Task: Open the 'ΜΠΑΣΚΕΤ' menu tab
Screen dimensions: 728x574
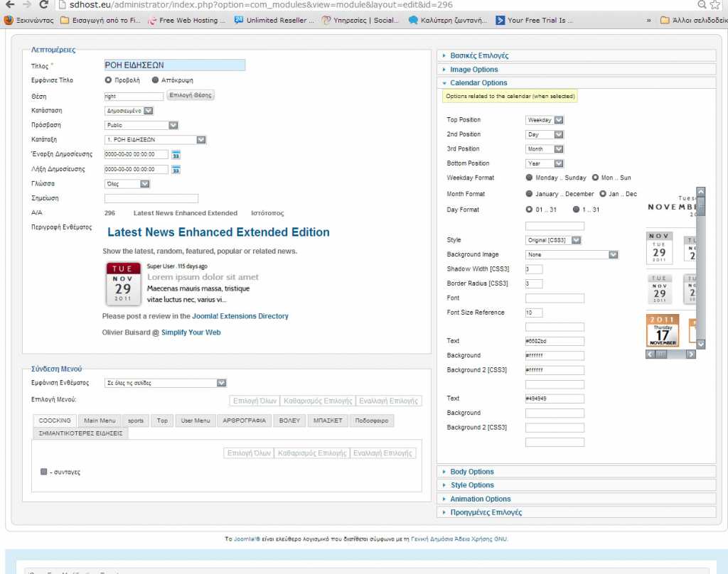Action: click(328, 421)
